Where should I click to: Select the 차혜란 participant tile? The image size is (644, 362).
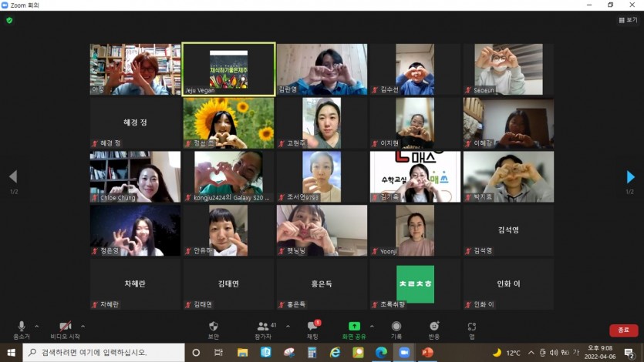(135, 284)
